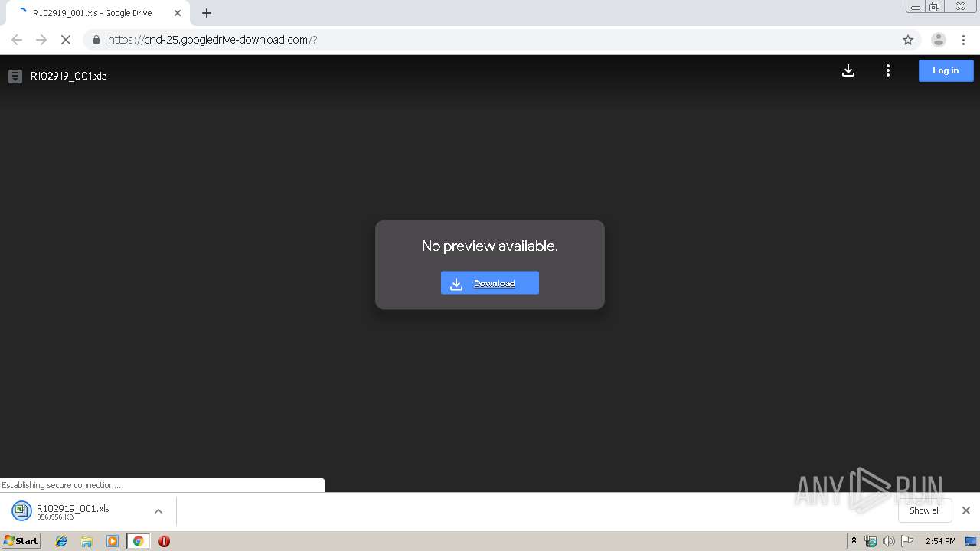Click the blue Log in button
Viewport: 980px width, 551px height.
tap(946, 70)
